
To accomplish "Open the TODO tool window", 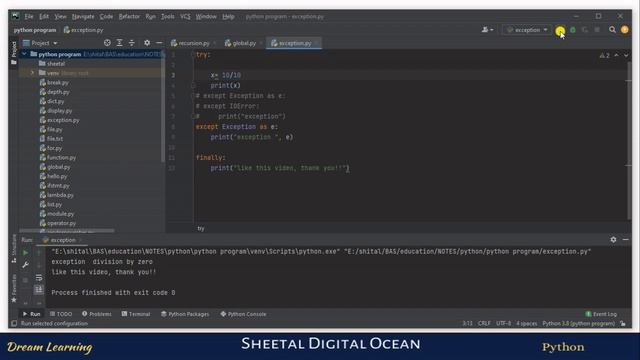I will tap(61, 314).
